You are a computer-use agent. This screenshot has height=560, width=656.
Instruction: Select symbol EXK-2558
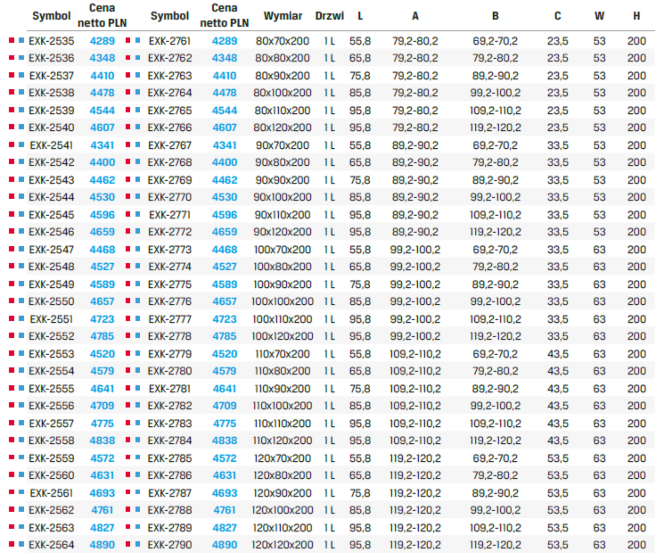coord(51,440)
